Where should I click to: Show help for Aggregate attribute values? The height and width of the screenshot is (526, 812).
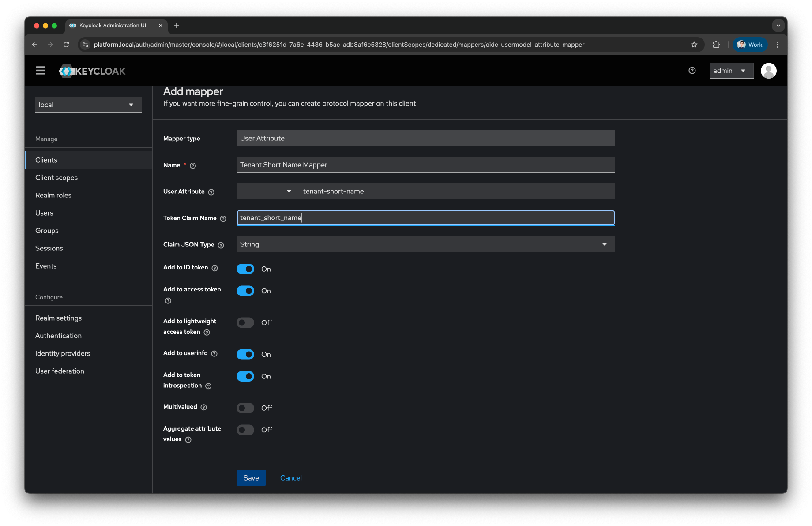tap(188, 439)
